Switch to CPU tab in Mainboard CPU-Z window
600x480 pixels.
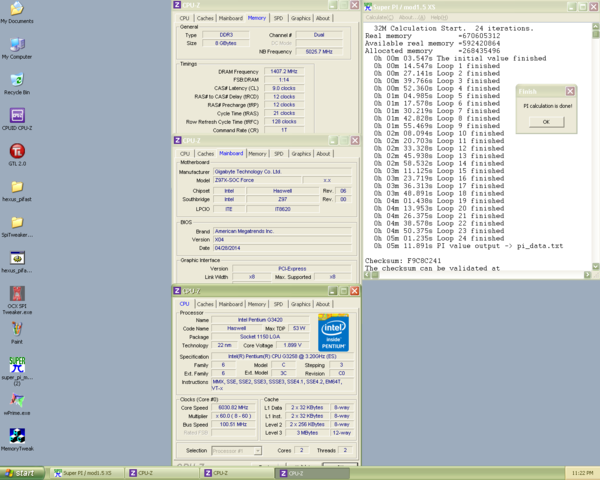click(185, 153)
